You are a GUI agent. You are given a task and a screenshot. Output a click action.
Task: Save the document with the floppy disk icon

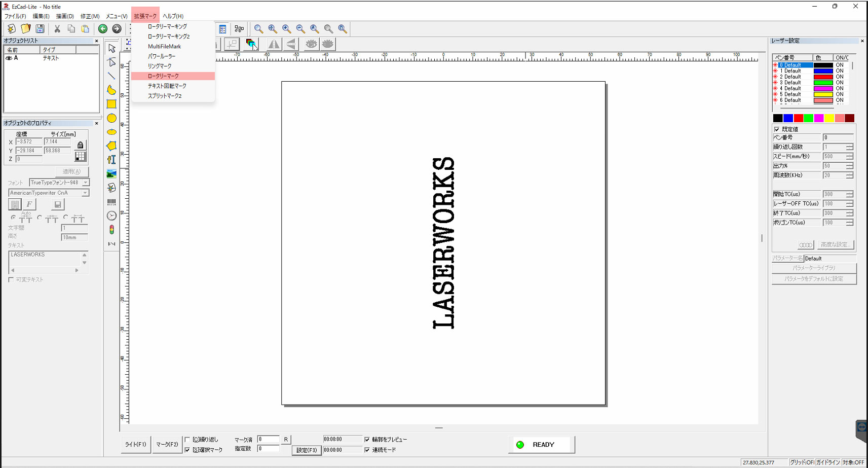point(40,29)
